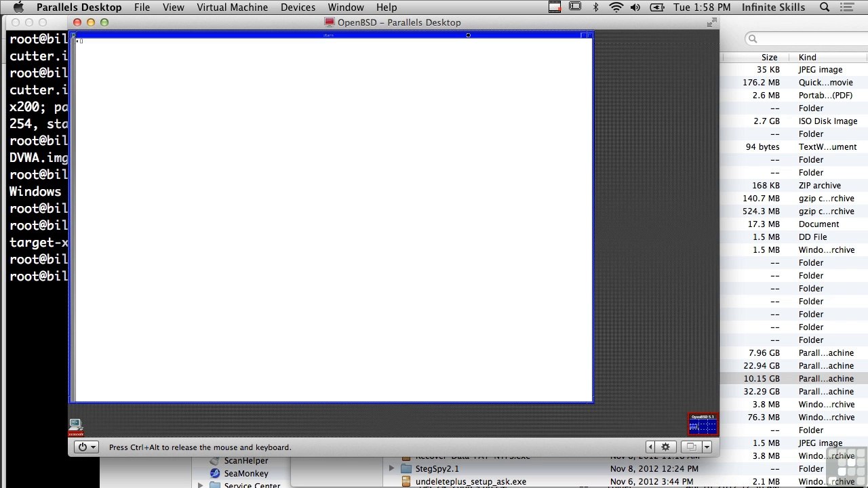Select the 168 KB ZIP archive row
868x488 pixels.
[795, 186]
